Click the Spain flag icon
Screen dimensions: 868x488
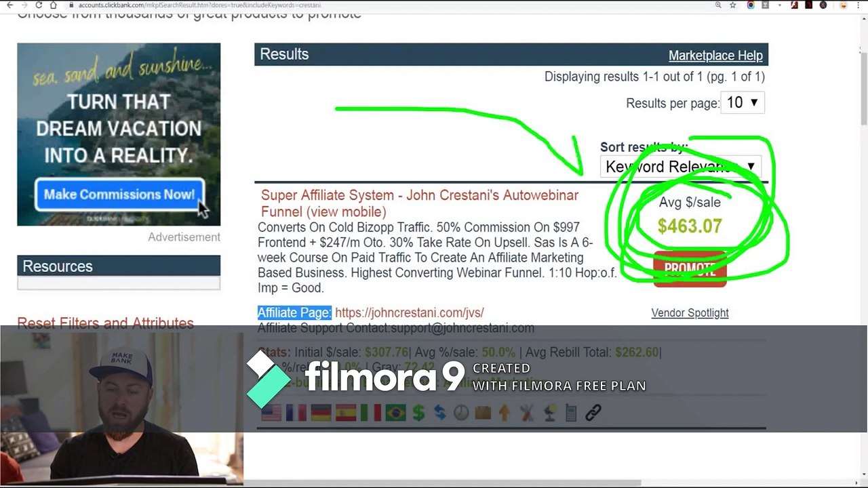pos(346,412)
